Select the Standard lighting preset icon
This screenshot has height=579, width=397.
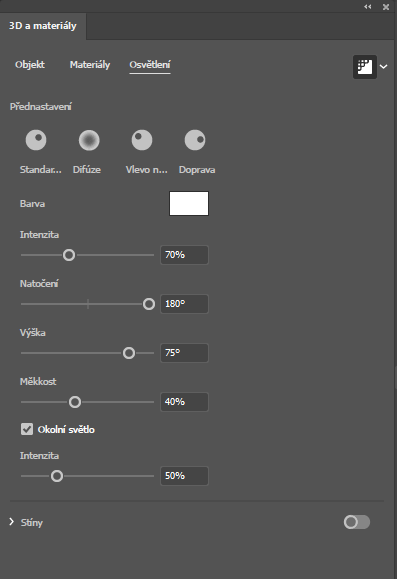tap(36, 140)
